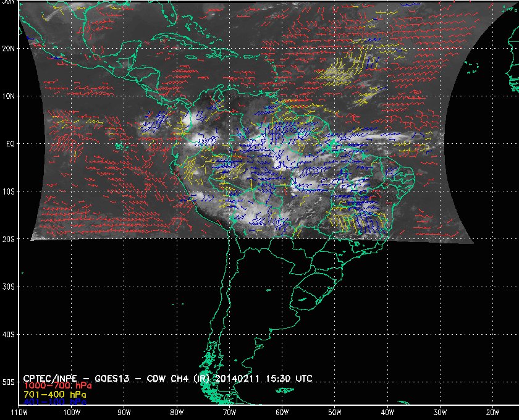This screenshot has width=519, height=420.
Task: Select the EQ equator label
Action: click(x=11, y=144)
